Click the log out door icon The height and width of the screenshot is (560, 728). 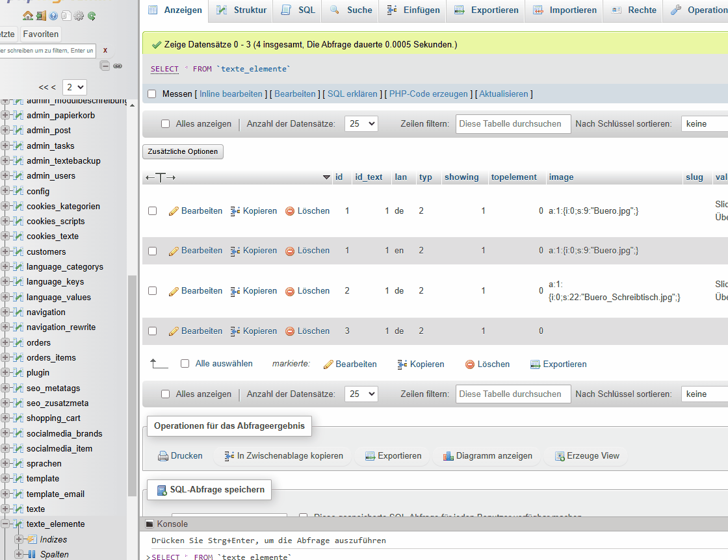point(40,16)
